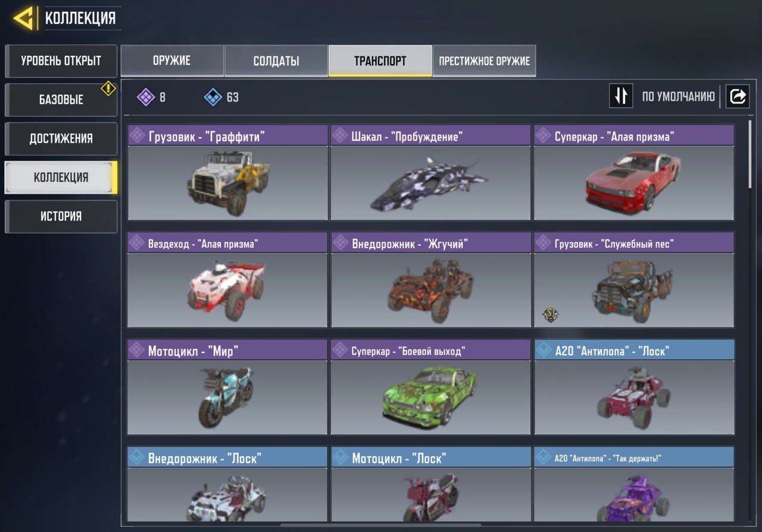Click the vertical scrollbar of collection list
Viewport: 762px width, 532px height.
coord(749,321)
